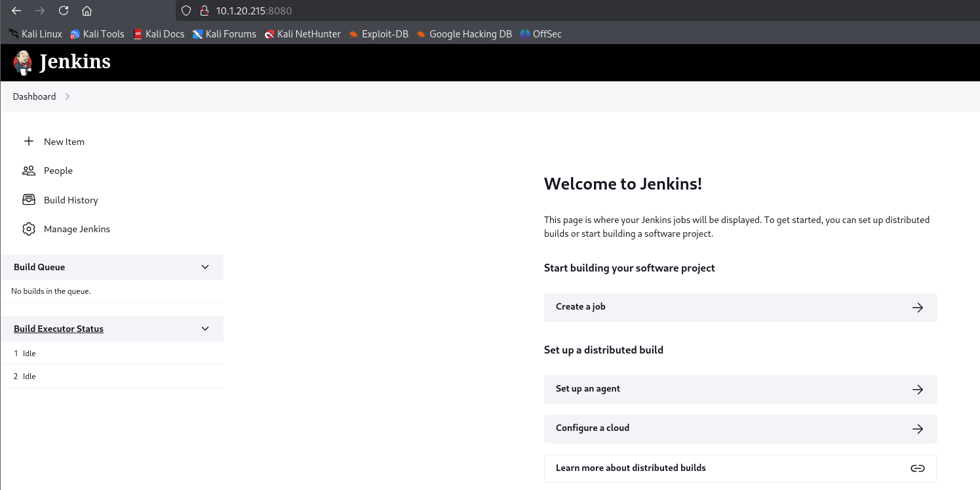
Task: Open the Kali Linux bookmark
Action: (x=35, y=34)
